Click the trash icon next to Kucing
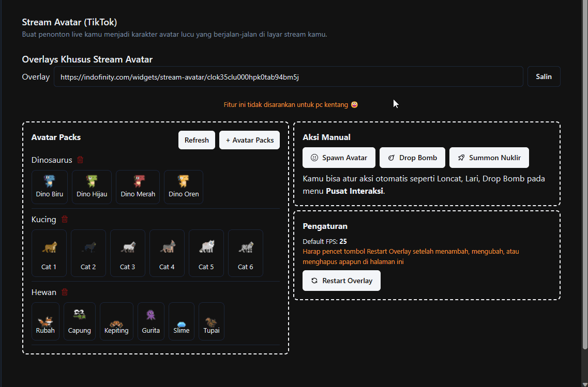The image size is (588, 387). coord(65,220)
